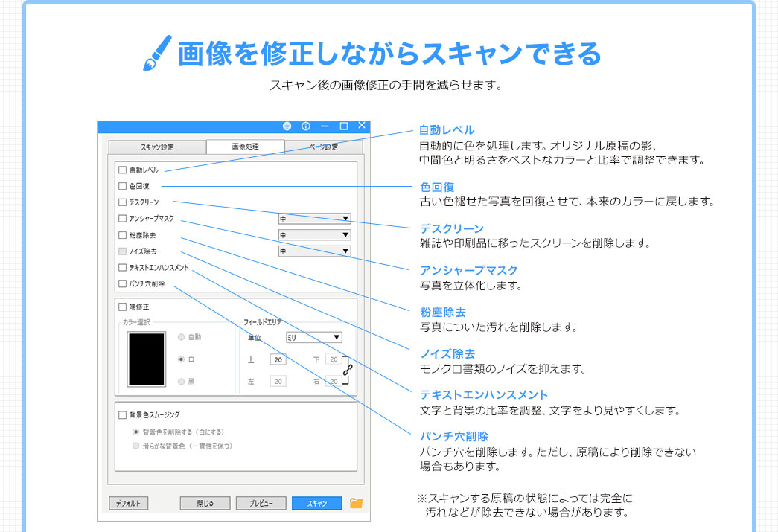Click the blue スキャン button

(x=317, y=503)
